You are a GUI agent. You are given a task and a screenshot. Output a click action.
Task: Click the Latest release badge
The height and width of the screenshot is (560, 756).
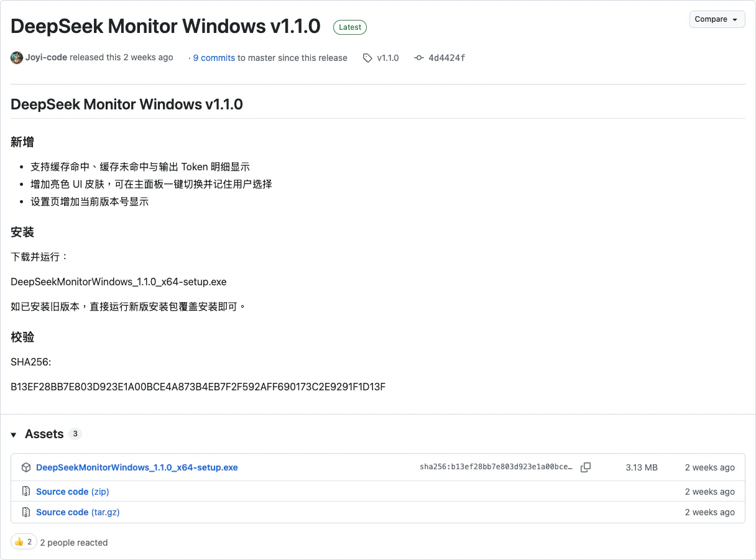tap(350, 27)
